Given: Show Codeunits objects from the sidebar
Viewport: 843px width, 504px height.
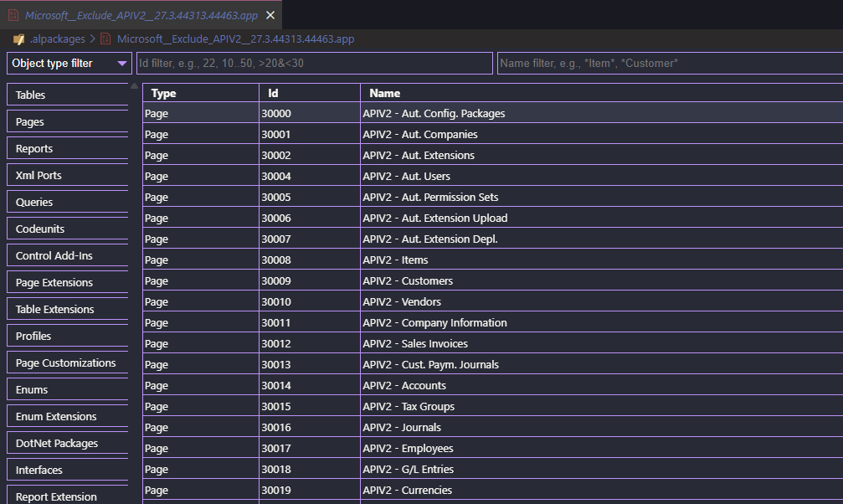Looking at the screenshot, I should pos(67,229).
